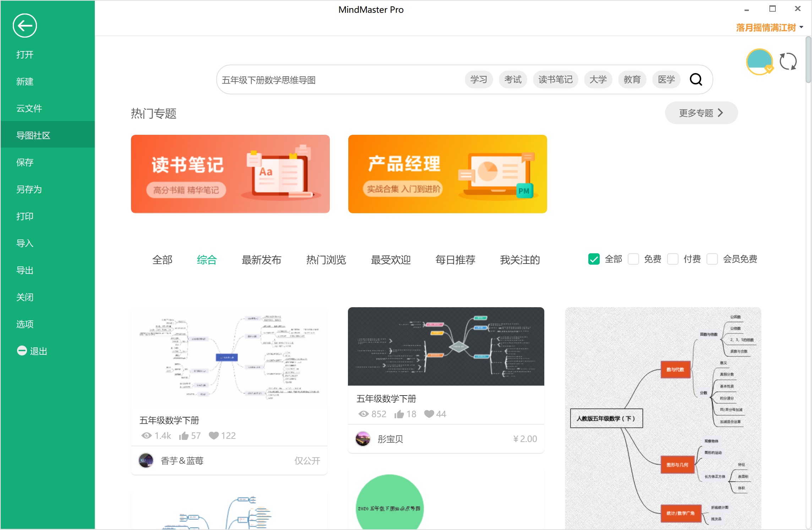Click the thumbs-up icon showing 18
This screenshot has width=812, height=530.
coord(399,414)
